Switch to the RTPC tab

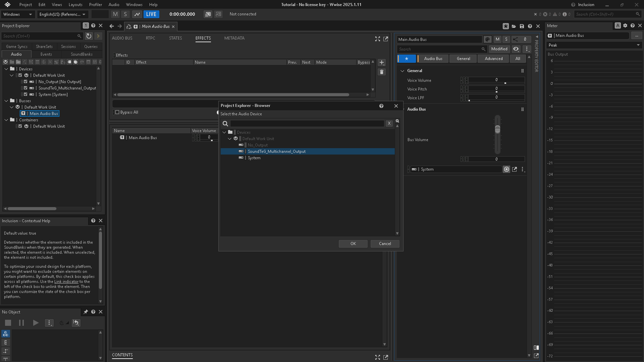point(150,38)
